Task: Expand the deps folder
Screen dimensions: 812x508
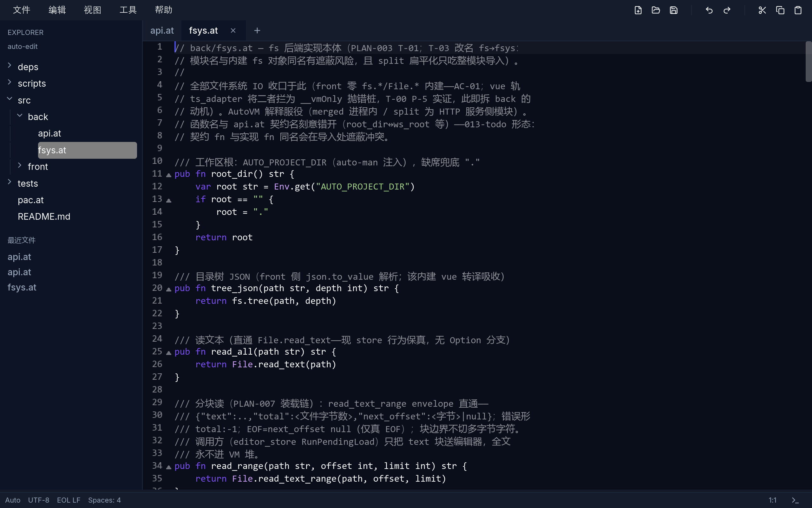Action: (10, 65)
